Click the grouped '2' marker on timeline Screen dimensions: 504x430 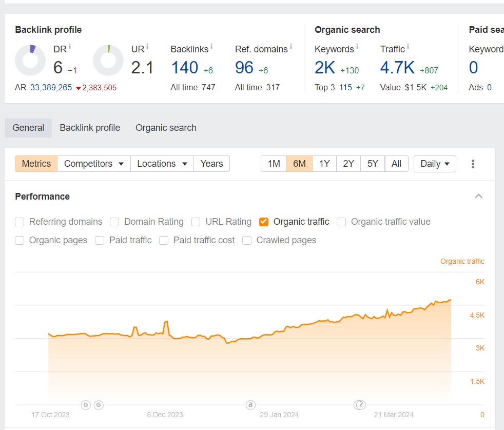(x=360, y=405)
